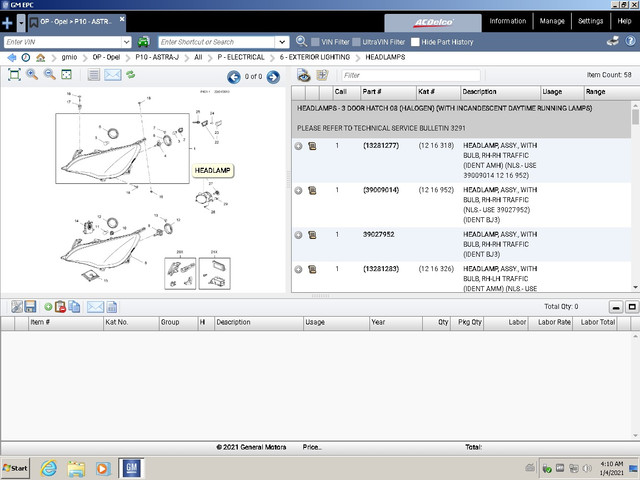Expand the shortcut search dropdown arrow
The image size is (640, 480).
pyautogui.click(x=282, y=42)
